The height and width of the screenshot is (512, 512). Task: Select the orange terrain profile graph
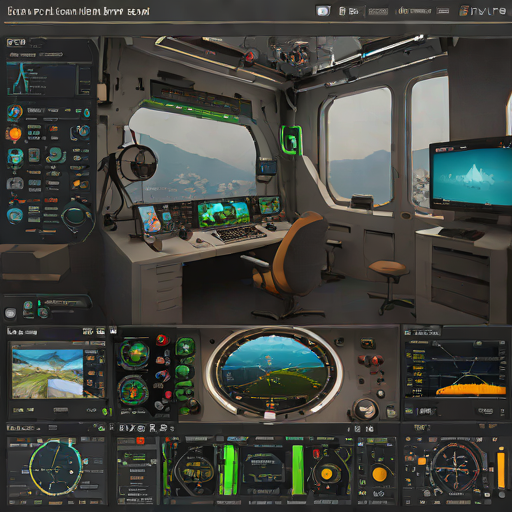pos(471,389)
